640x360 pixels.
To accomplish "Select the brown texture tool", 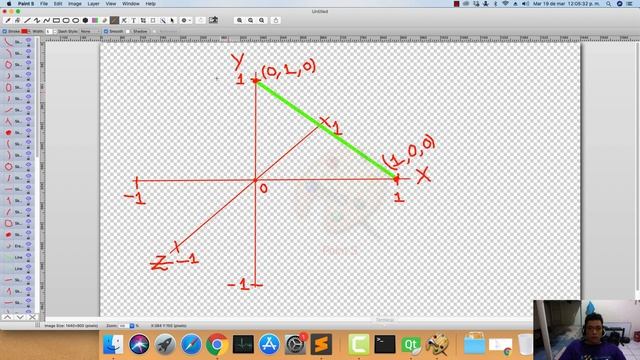I will (114, 20).
